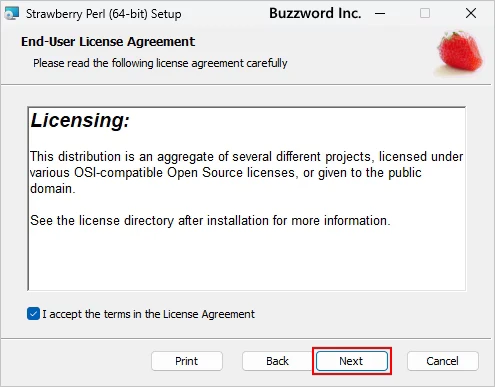Click the greyed-out maximize window button
The width and height of the screenshot is (495, 387).
click(x=425, y=13)
